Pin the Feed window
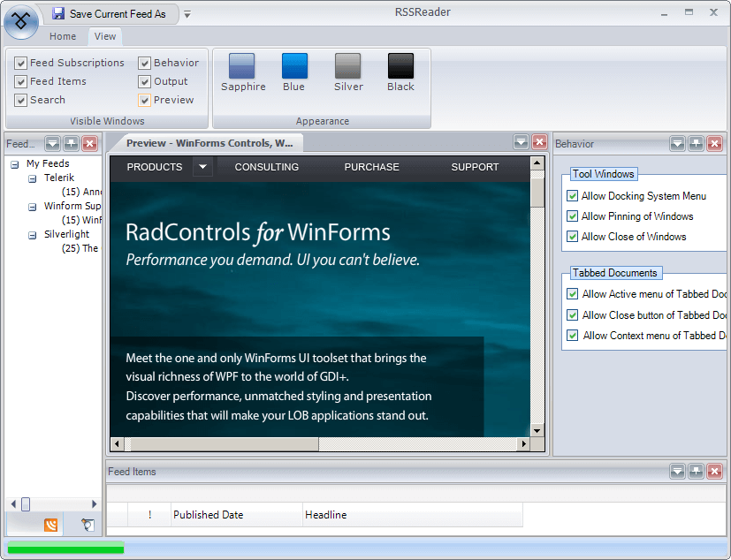 [71, 143]
